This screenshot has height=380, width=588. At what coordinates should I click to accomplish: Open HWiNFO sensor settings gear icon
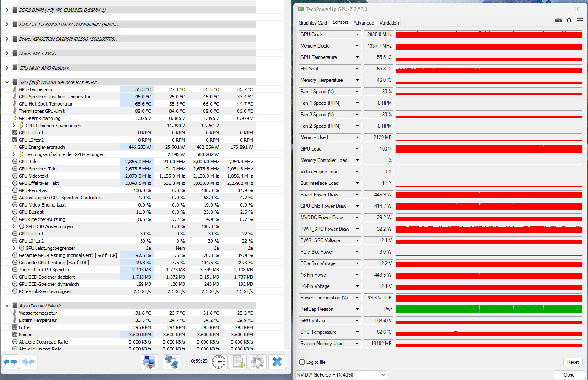[258, 362]
